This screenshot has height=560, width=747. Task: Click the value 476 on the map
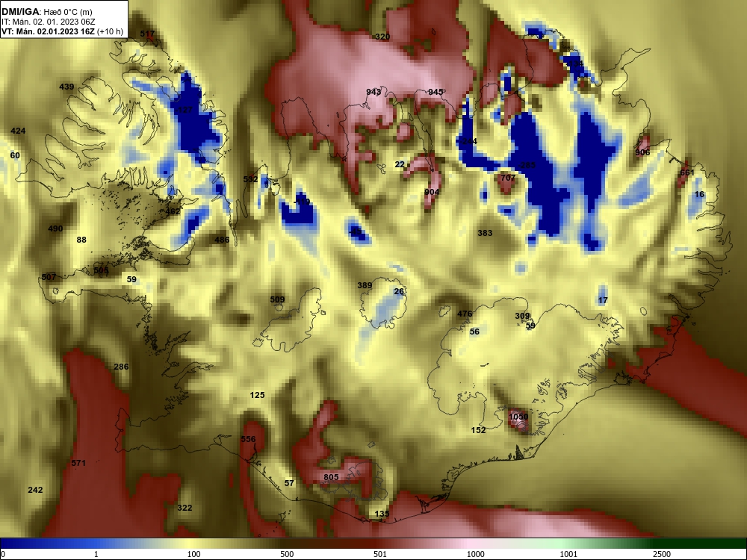click(x=465, y=314)
